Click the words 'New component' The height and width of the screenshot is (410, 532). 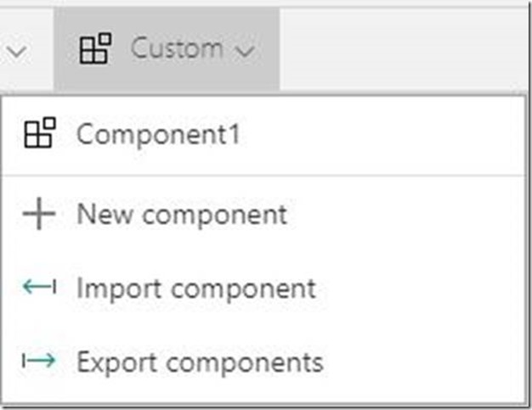[182, 215]
